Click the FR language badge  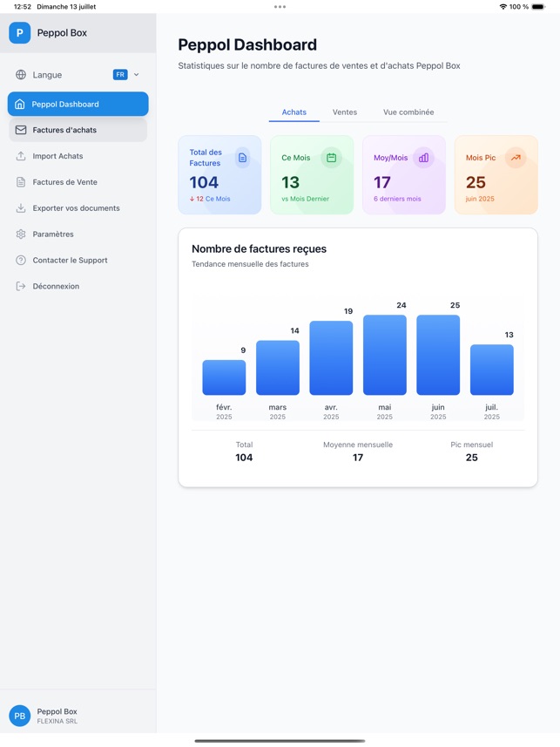[120, 75]
